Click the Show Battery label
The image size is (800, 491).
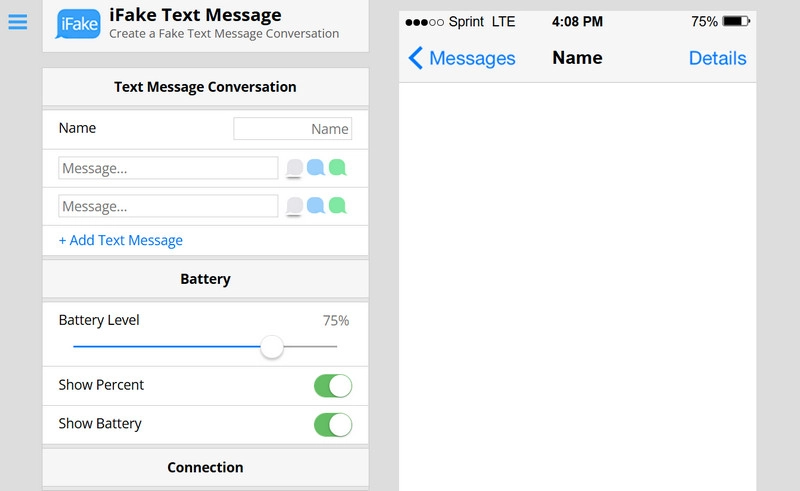coord(100,424)
